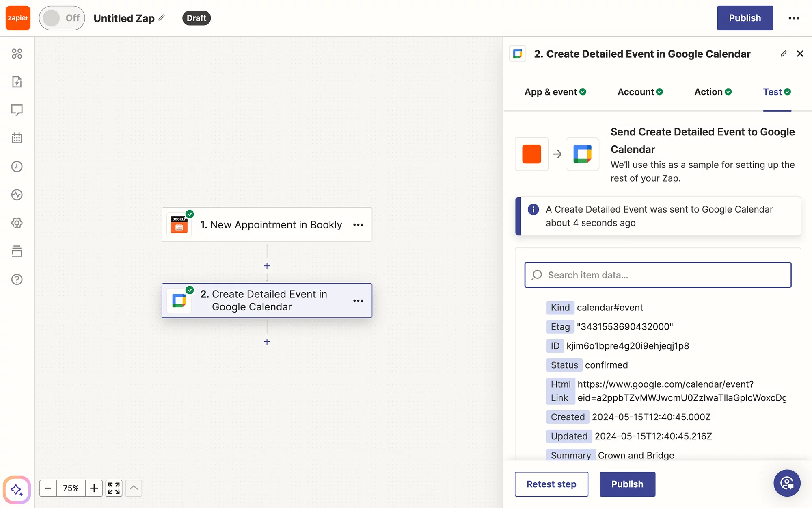The width and height of the screenshot is (812, 508).
Task: Add a step between Bookly and Calendar
Action: [x=267, y=265]
